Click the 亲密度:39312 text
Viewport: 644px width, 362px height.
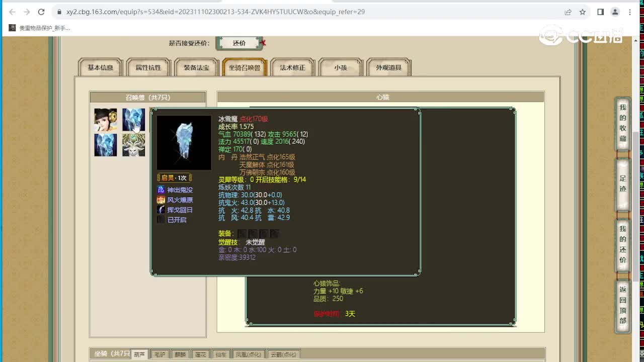[237, 257]
